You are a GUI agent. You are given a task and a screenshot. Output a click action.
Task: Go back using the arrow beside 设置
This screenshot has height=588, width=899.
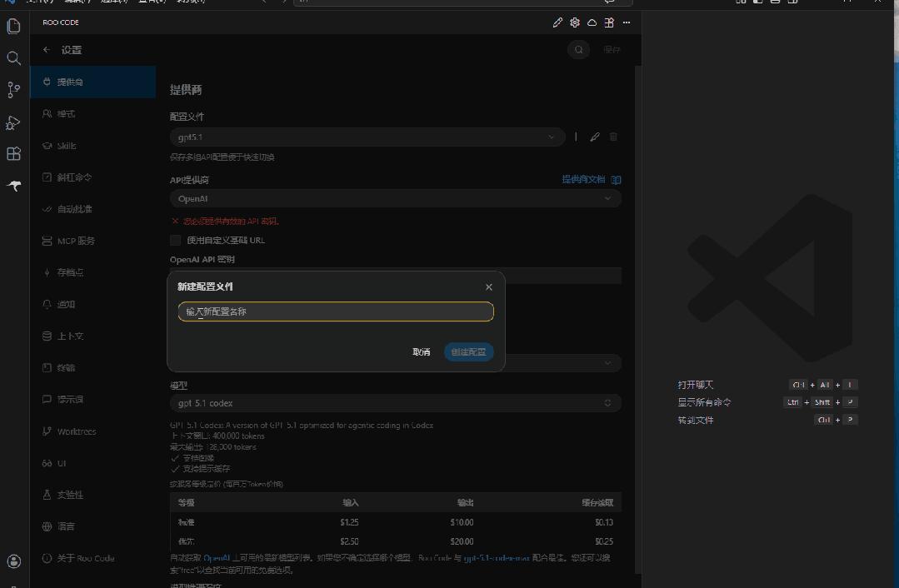point(47,50)
